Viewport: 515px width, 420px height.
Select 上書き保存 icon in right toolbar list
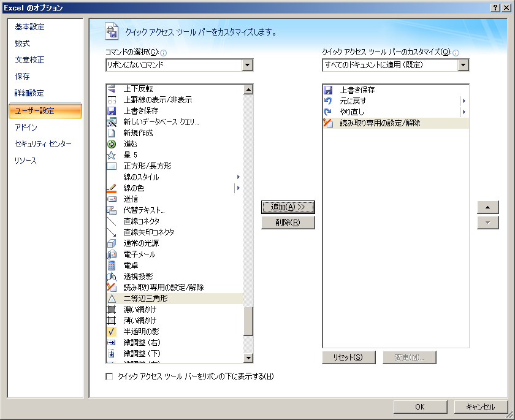point(328,90)
